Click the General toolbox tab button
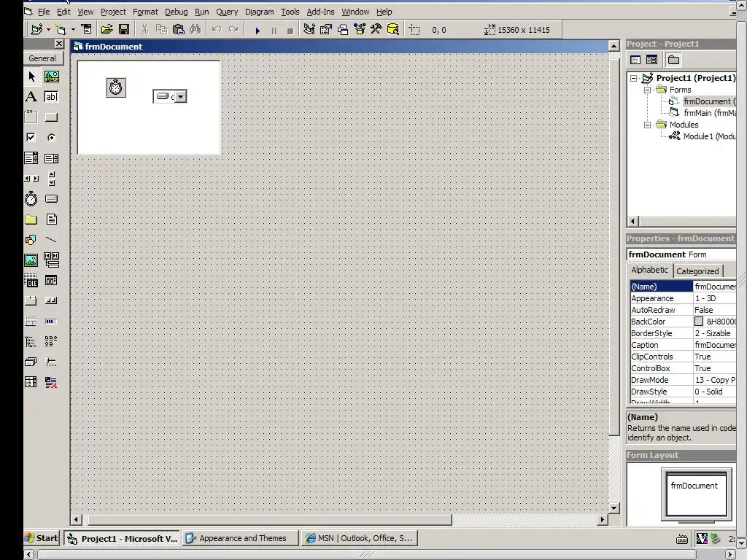747x560 pixels. point(42,58)
